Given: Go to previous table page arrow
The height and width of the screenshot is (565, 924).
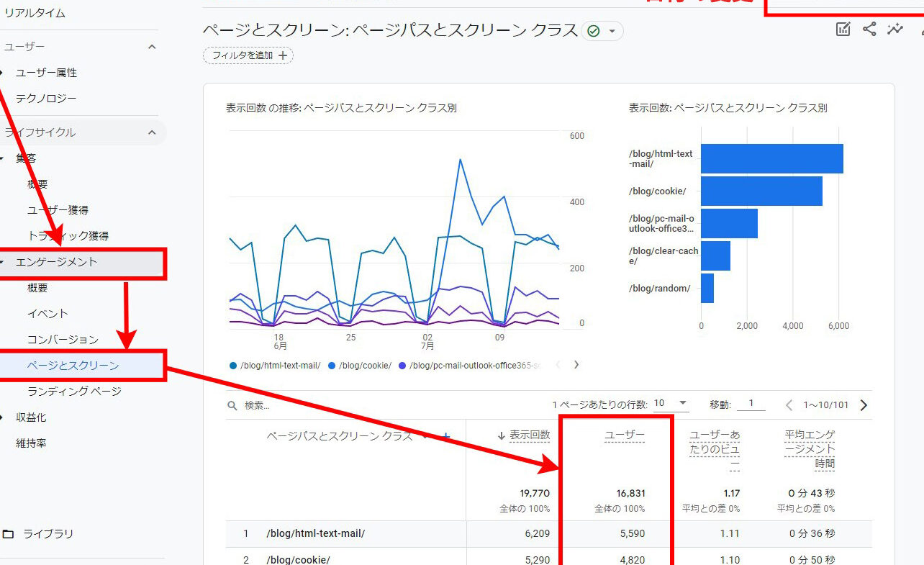Looking at the screenshot, I should [x=789, y=405].
